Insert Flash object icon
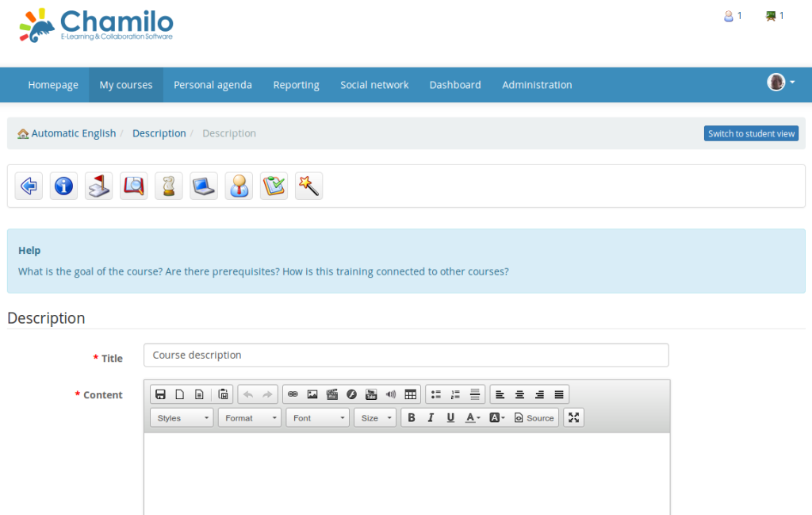The width and height of the screenshot is (812, 515). (x=351, y=394)
